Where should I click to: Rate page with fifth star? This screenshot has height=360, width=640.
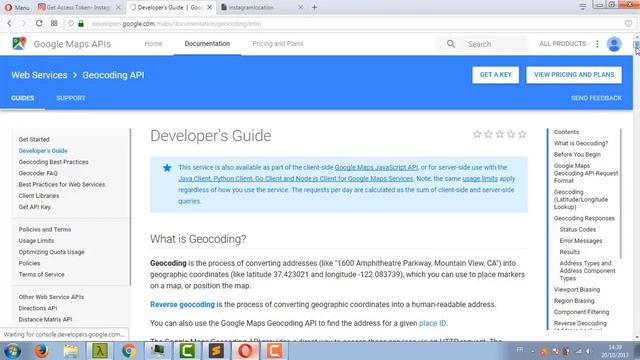[522, 134]
